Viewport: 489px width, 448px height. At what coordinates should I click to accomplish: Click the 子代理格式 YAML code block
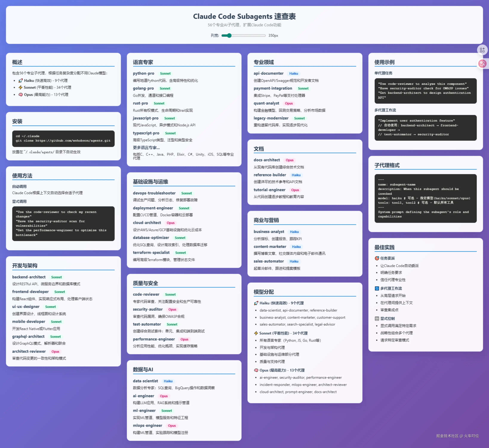click(425, 198)
